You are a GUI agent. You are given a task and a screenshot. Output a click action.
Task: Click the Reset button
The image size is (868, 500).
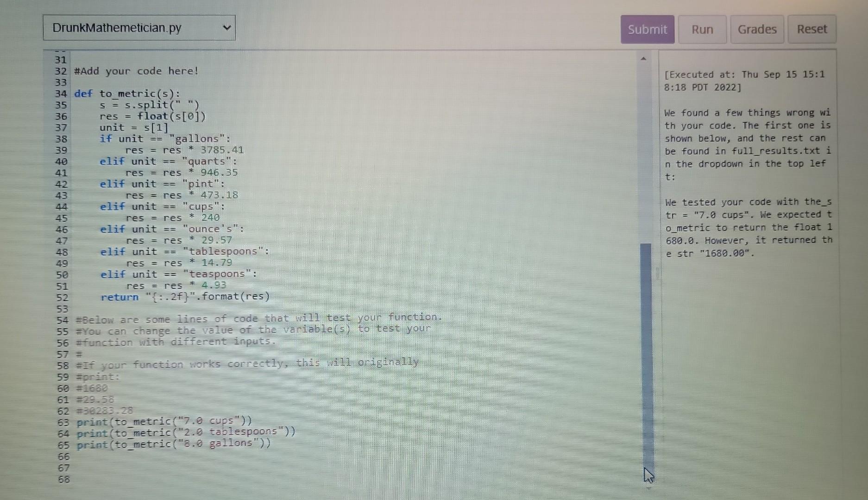(812, 29)
